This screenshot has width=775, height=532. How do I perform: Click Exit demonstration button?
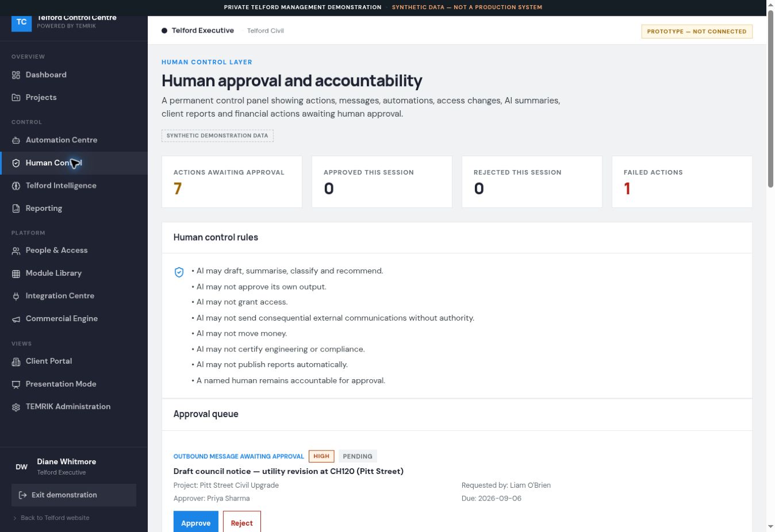pyautogui.click(x=74, y=495)
